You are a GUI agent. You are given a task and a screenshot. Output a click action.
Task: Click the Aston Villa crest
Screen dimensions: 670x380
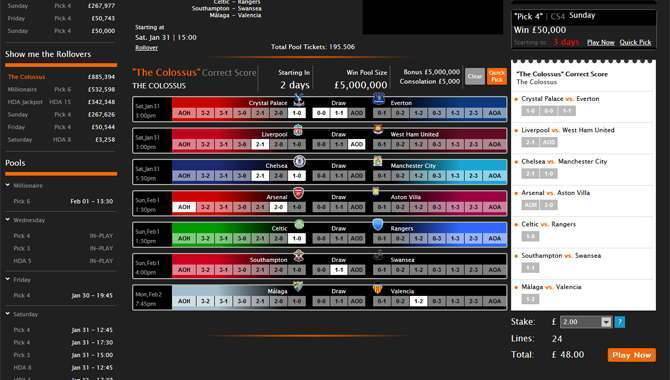(376, 191)
